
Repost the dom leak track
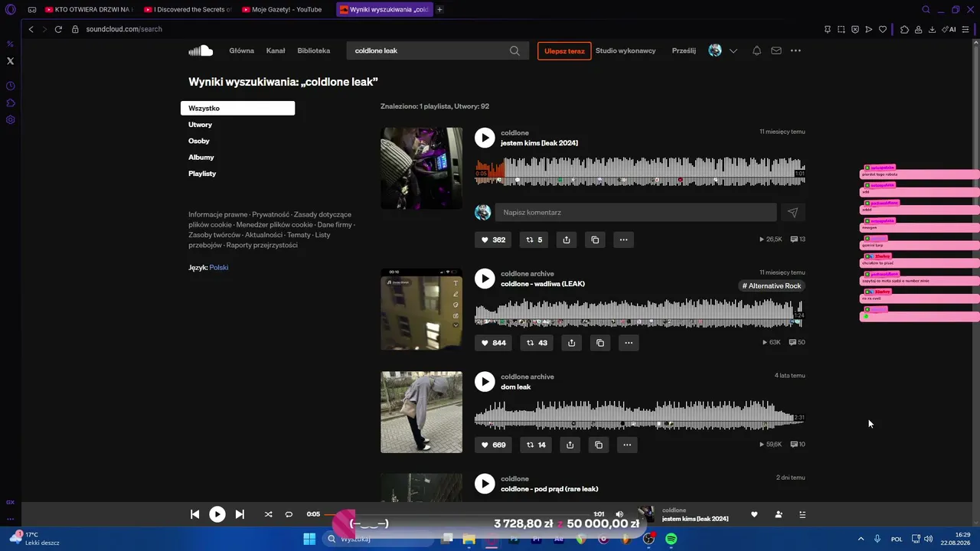click(x=535, y=445)
